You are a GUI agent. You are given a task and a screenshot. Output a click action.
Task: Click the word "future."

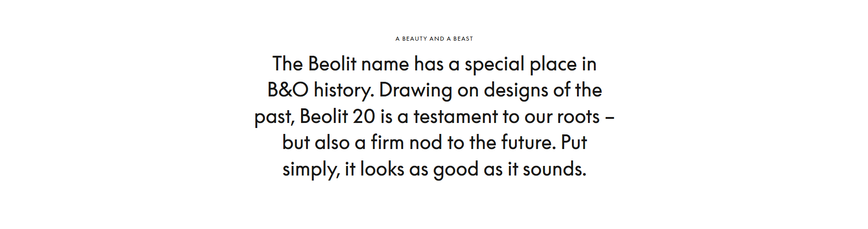point(529,143)
